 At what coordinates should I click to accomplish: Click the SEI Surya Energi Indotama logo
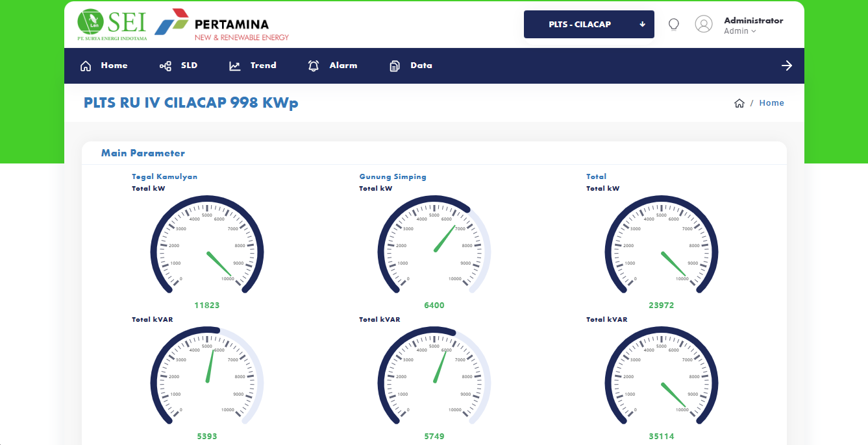pos(112,25)
